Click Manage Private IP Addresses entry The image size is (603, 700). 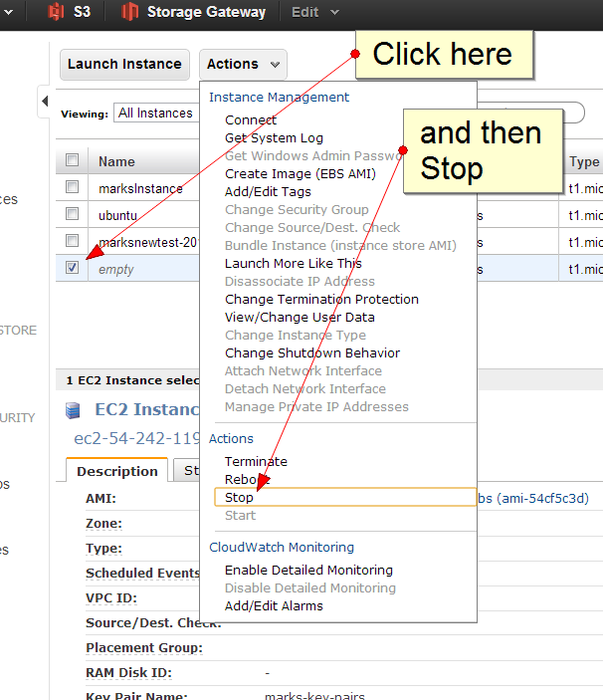click(x=316, y=406)
